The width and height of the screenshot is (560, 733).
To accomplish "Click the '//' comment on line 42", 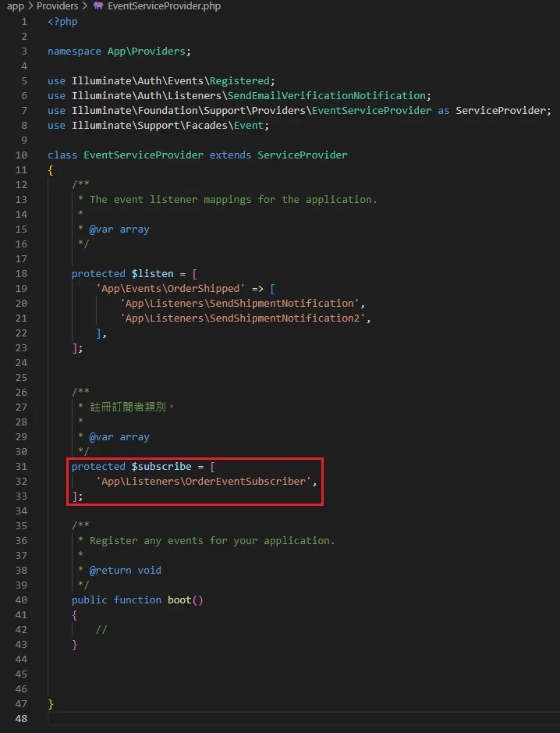I will [101, 630].
